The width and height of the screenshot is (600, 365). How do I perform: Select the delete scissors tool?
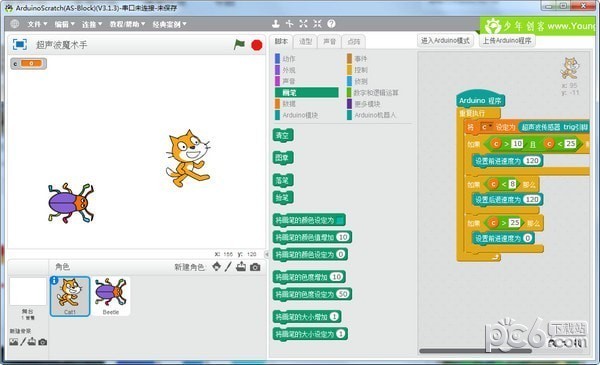coord(289,24)
